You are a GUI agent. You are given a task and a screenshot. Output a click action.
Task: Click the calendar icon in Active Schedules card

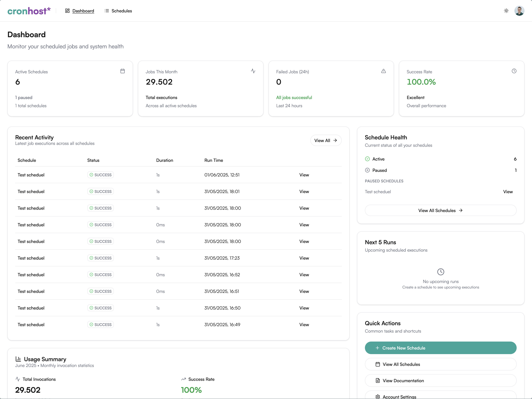[122, 71]
